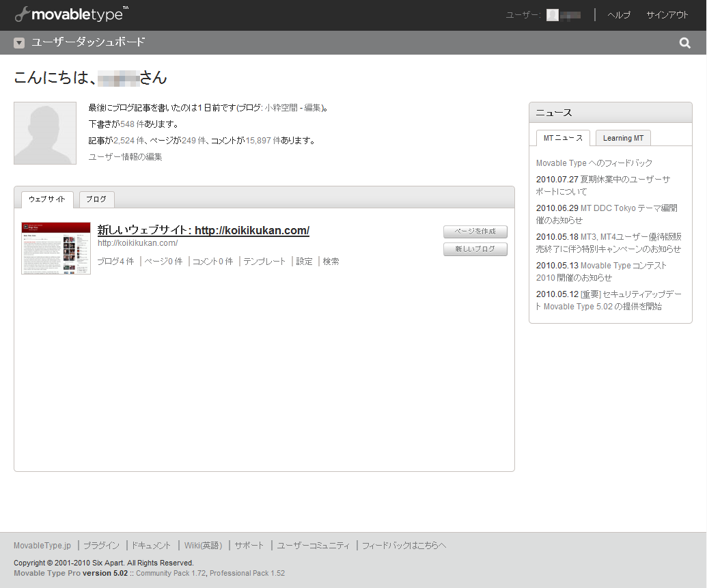Click the user profile silhouette image
Screen dimensions: 707x588
tap(45, 133)
